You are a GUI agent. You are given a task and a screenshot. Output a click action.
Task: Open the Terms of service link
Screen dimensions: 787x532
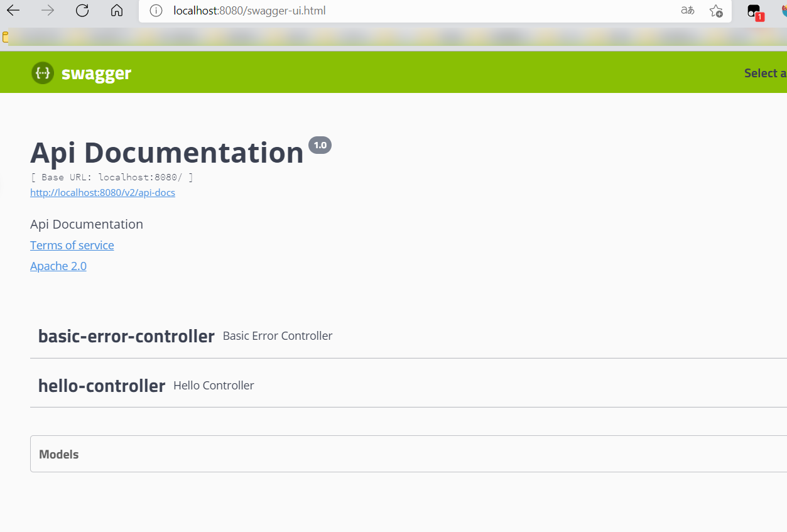[x=72, y=245]
